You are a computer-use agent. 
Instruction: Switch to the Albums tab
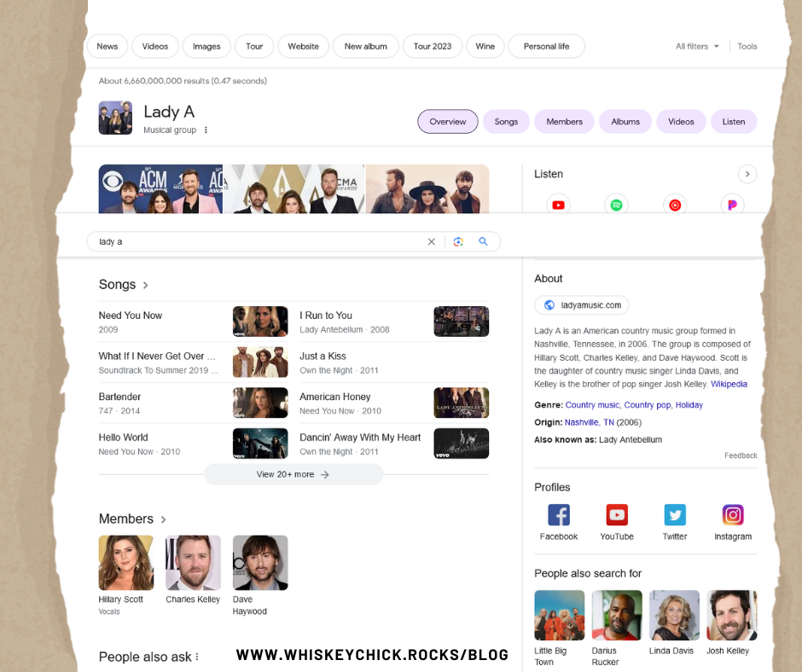(625, 122)
